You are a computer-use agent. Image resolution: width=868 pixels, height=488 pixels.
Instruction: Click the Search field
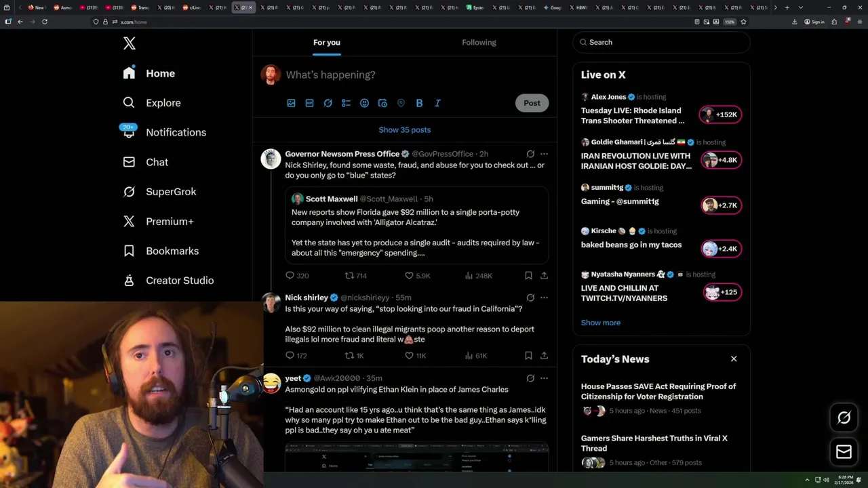(x=661, y=42)
